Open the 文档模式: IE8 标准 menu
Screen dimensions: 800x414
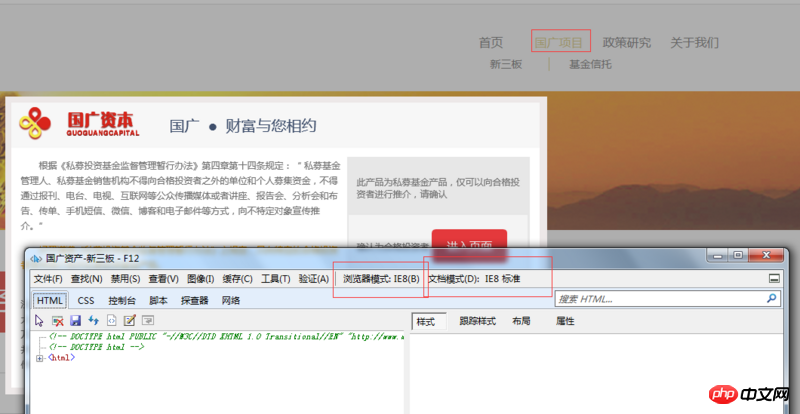tap(474, 279)
